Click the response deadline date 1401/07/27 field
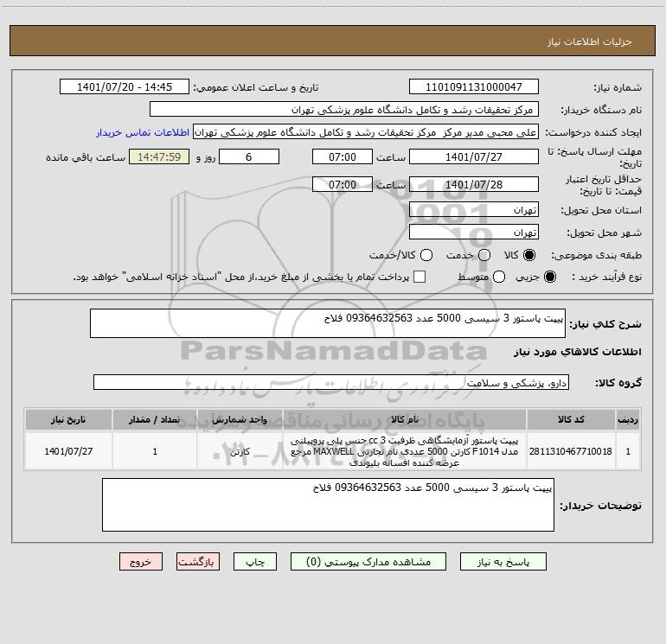Viewport: 666px width, 644px height. pos(474,156)
